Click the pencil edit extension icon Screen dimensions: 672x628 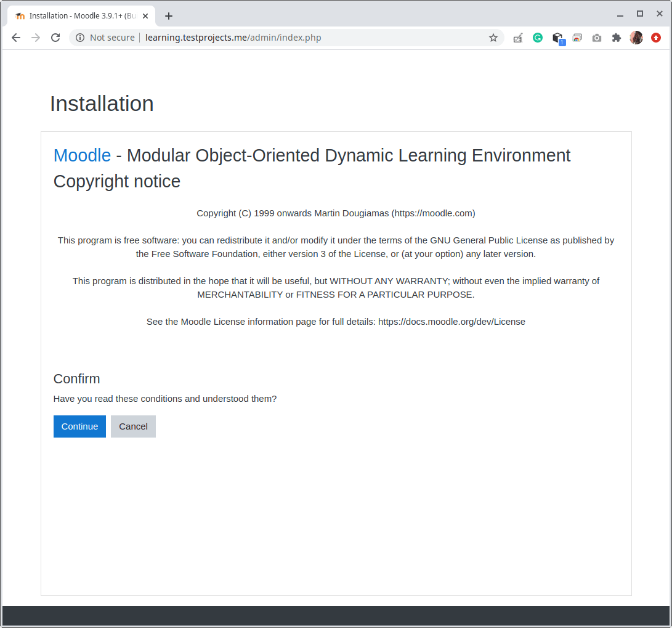pyautogui.click(x=518, y=38)
